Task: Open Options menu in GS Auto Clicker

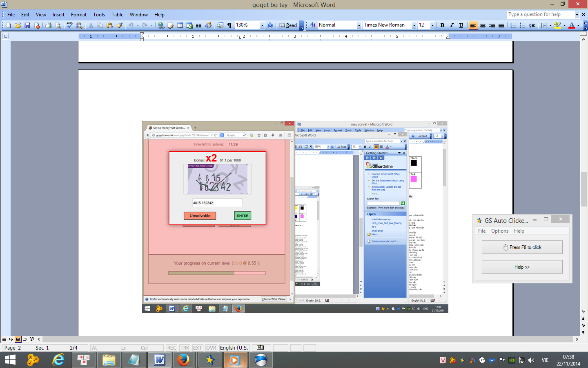Action: (x=500, y=231)
